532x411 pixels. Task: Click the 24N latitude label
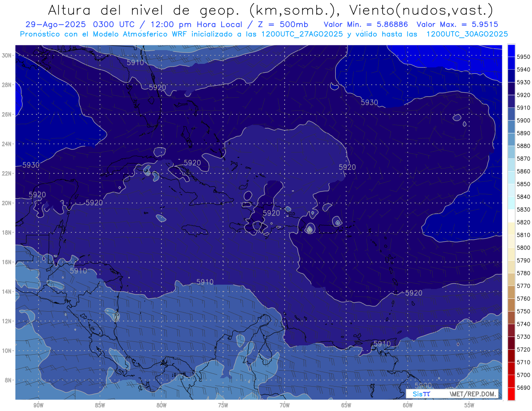click(x=6, y=144)
